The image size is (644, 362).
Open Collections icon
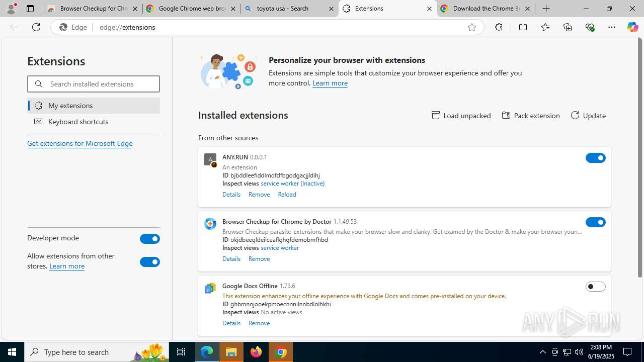[x=568, y=27]
